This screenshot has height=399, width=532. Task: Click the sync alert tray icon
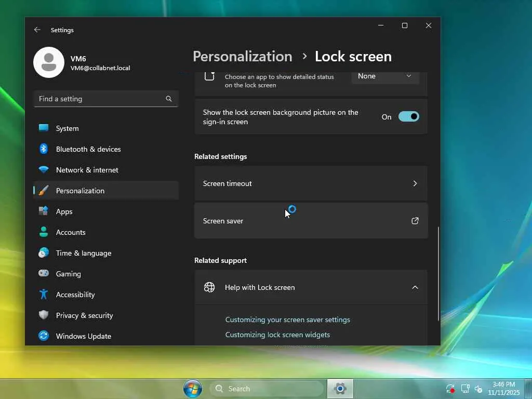click(x=450, y=389)
